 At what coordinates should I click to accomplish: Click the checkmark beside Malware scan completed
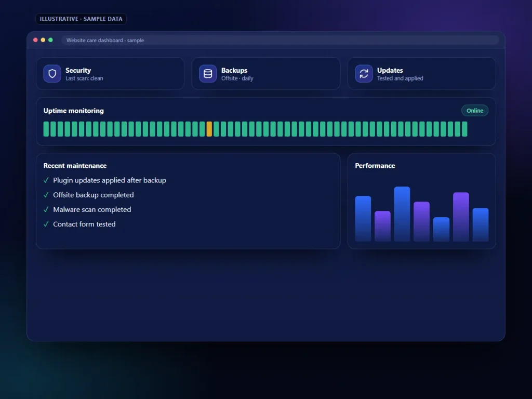(46, 209)
